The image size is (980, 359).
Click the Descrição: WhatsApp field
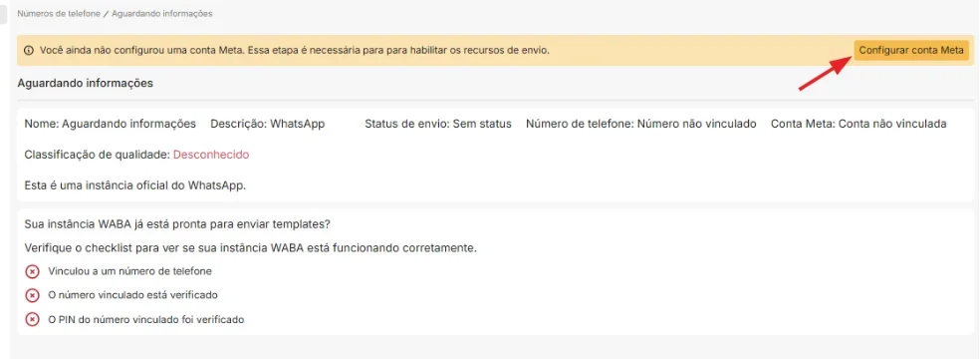point(268,124)
